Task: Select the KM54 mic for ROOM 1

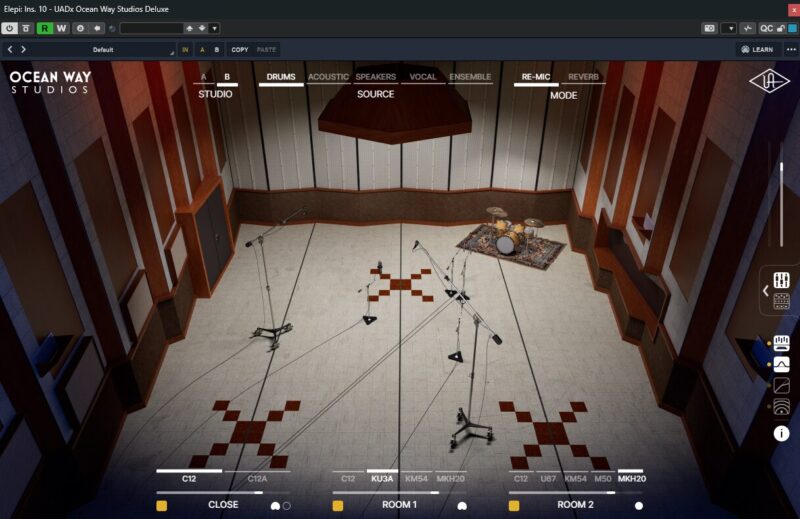Action: [416, 479]
